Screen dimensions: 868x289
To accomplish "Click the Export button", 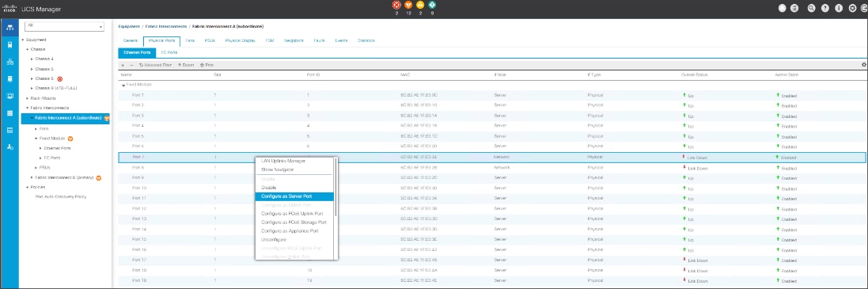I will point(186,66).
